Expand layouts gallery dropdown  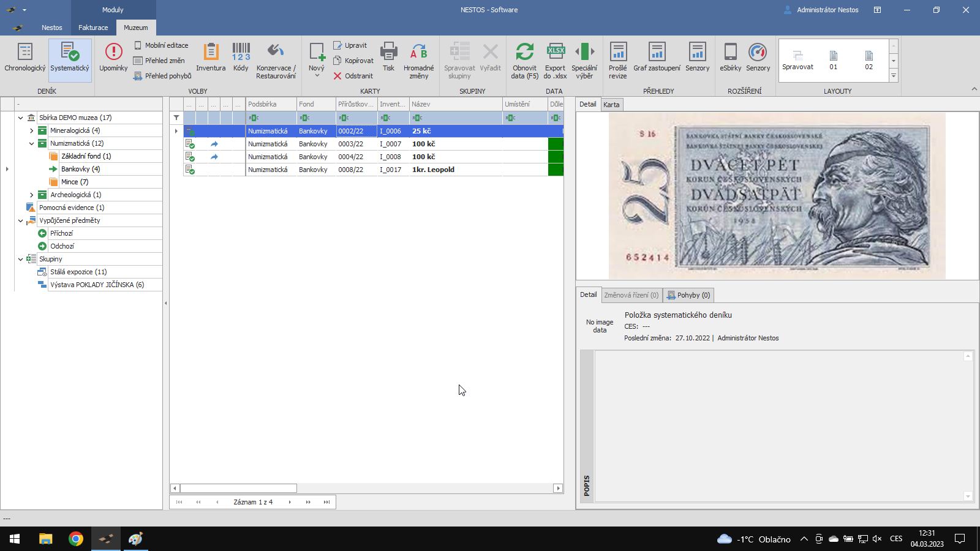tap(894, 76)
